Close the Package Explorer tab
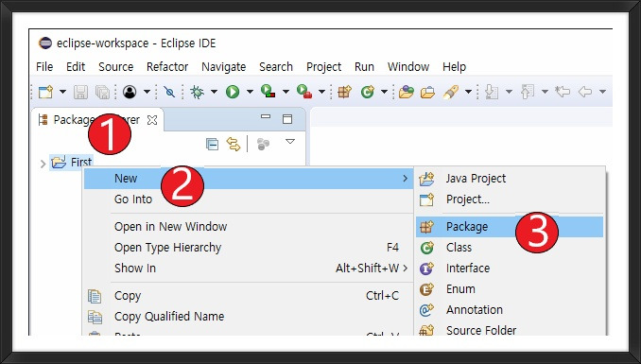 coord(152,120)
